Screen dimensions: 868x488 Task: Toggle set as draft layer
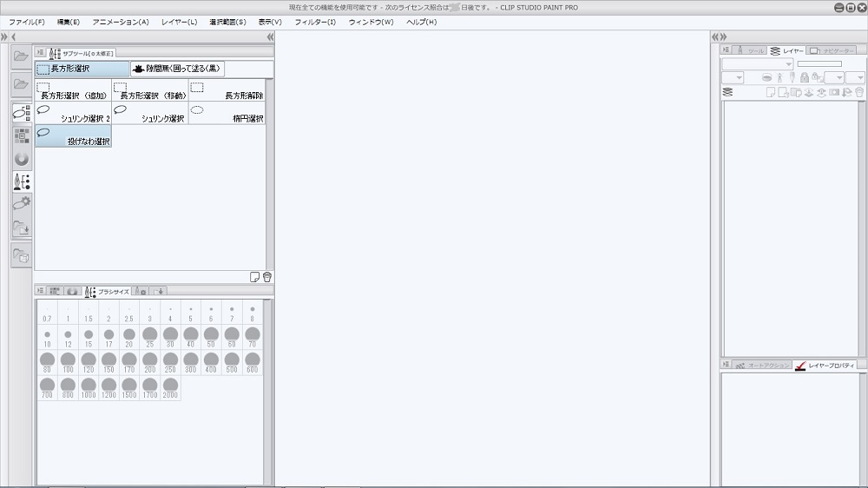pyautogui.click(x=792, y=77)
